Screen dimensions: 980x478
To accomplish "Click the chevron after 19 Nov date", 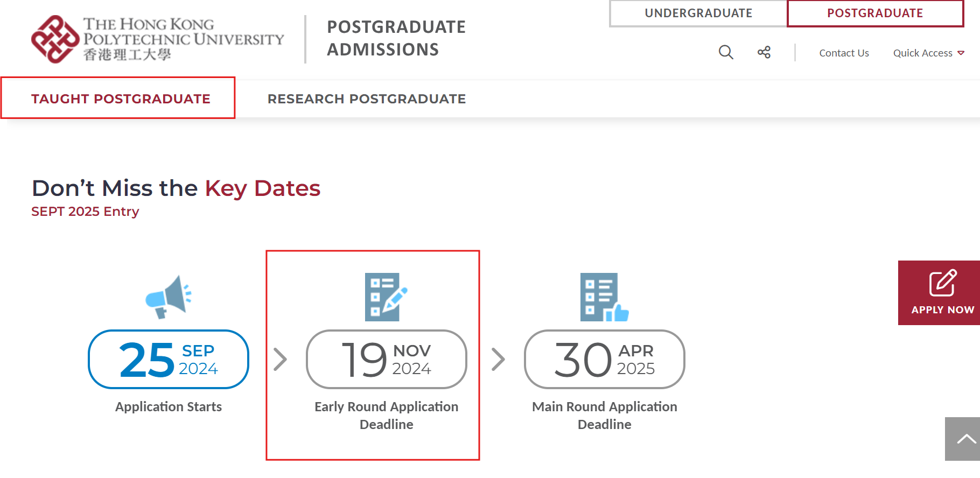I will coord(498,359).
